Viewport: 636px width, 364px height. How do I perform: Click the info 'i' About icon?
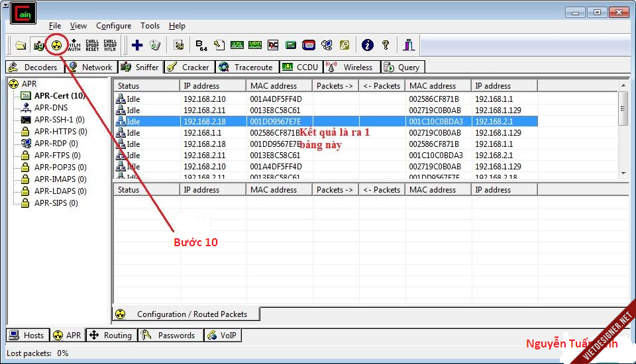point(368,45)
